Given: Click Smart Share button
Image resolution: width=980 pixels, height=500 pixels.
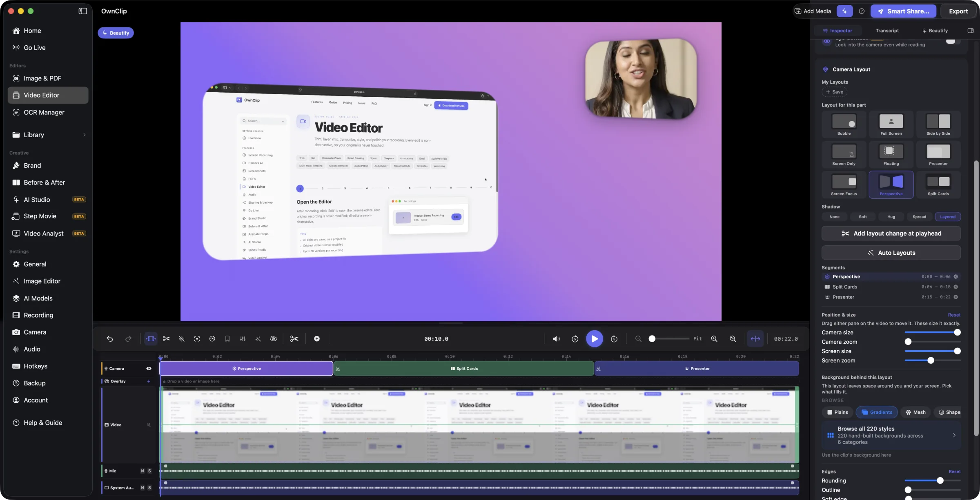Looking at the screenshot, I should (x=903, y=11).
